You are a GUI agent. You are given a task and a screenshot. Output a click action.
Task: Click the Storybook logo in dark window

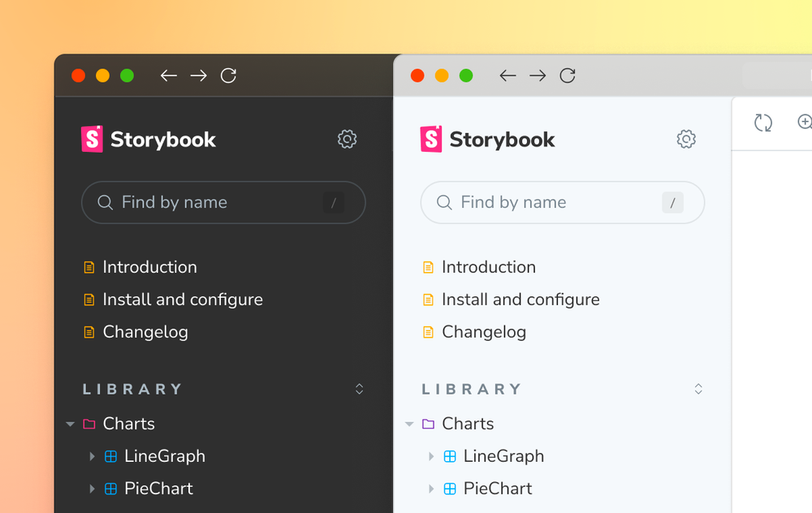149,140
